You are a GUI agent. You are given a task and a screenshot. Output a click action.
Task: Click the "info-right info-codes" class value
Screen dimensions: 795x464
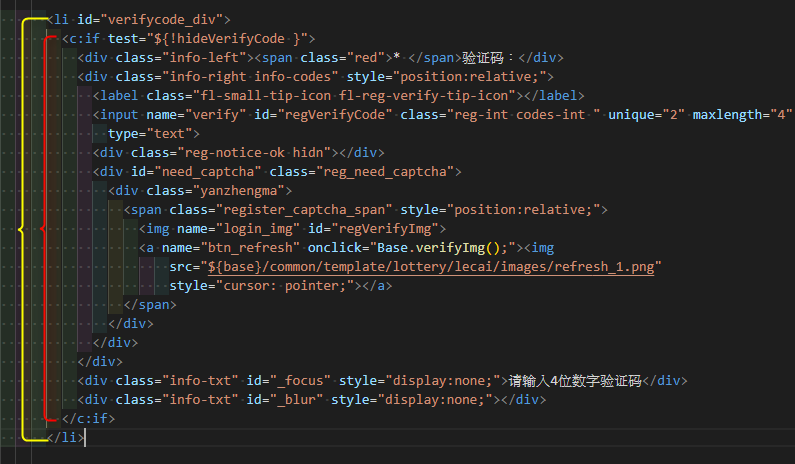point(250,77)
